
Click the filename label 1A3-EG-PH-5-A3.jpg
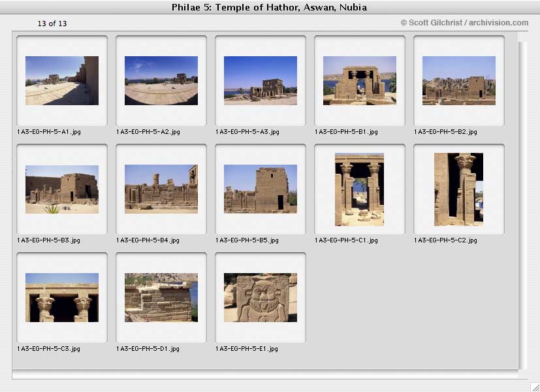click(x=247, y=131)
